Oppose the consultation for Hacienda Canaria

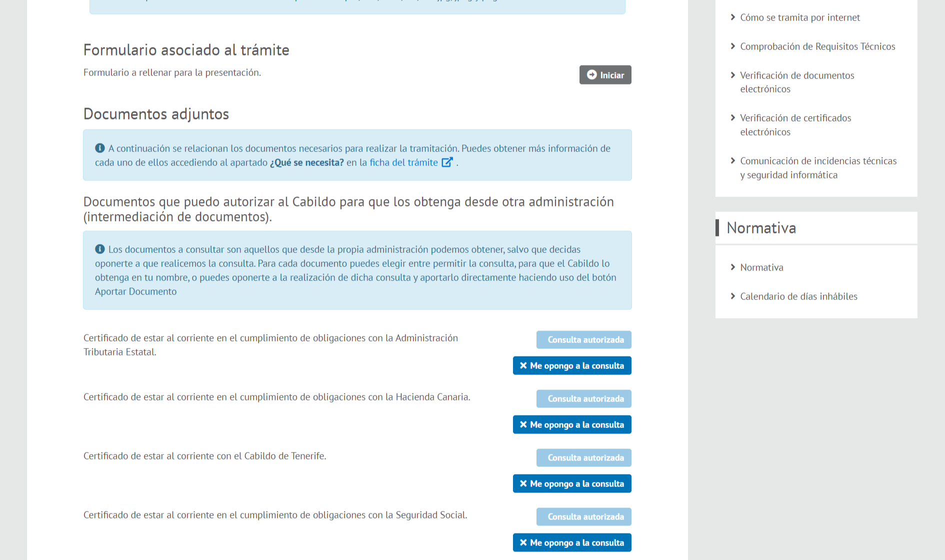[x=572, y=424]
